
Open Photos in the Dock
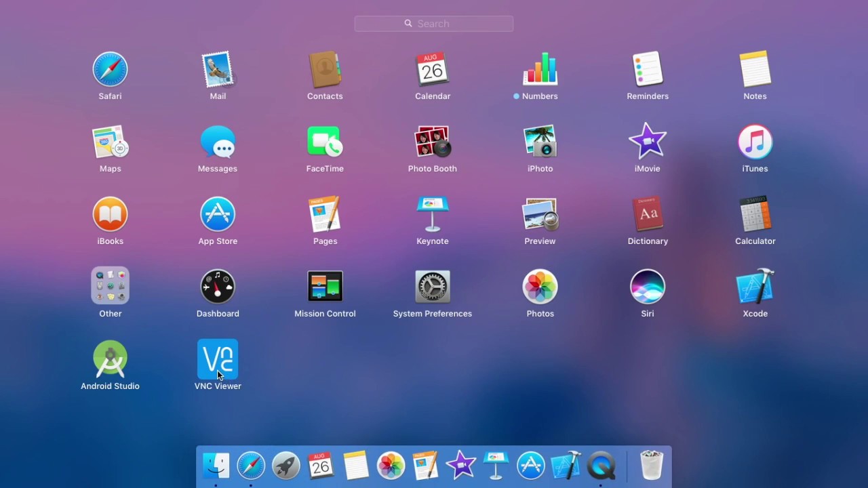point(391,466)
